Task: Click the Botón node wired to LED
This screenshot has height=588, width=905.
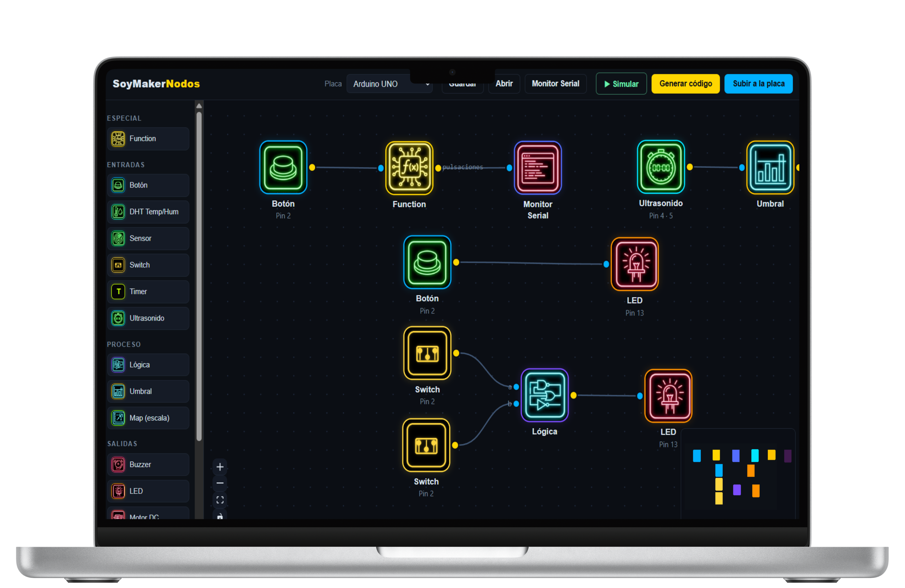Action: pos(427,262)
